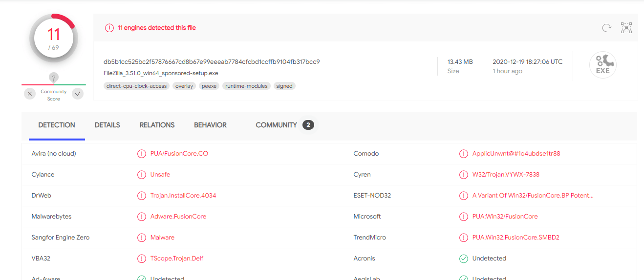Click the Sangfor Malware warning icon

coord(142,238)
